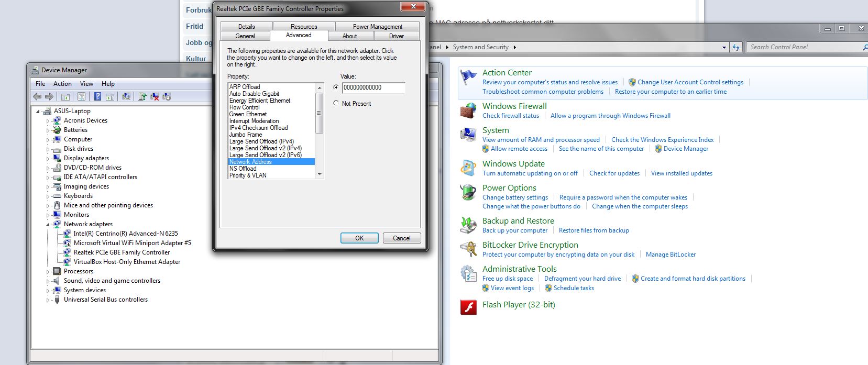Click the Windows Update icon
The width and height of the screenshot is (868, 365).
coord(468,168)
